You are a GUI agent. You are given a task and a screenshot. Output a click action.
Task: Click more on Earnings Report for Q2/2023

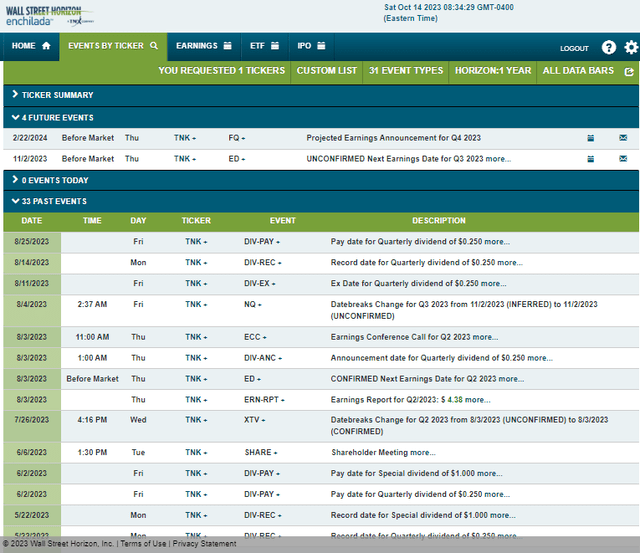tap(478, 400)
